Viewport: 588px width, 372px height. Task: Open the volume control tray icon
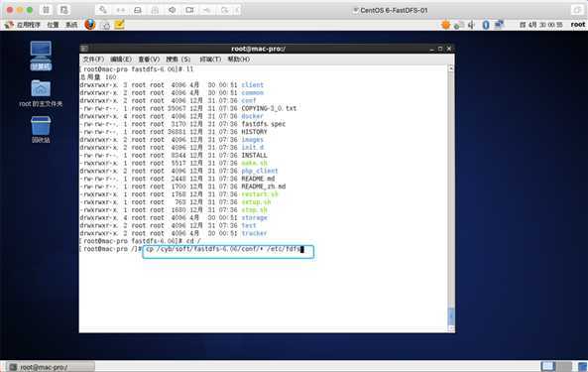(x=471, y=25)
